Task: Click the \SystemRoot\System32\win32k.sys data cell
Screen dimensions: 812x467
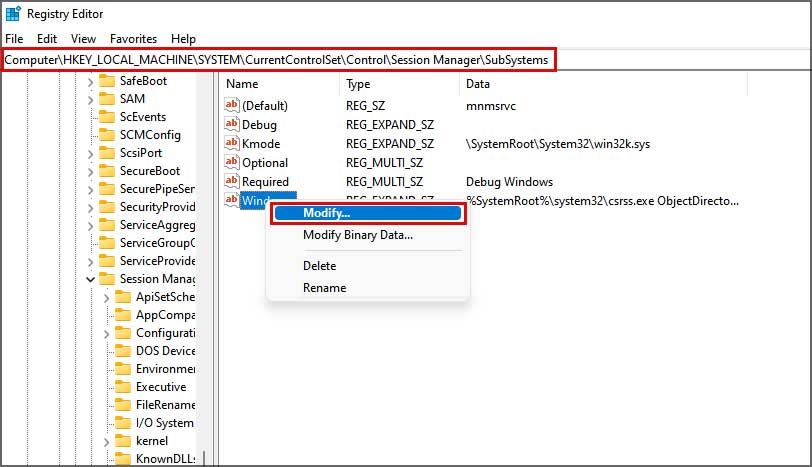Action: (558, 144)
